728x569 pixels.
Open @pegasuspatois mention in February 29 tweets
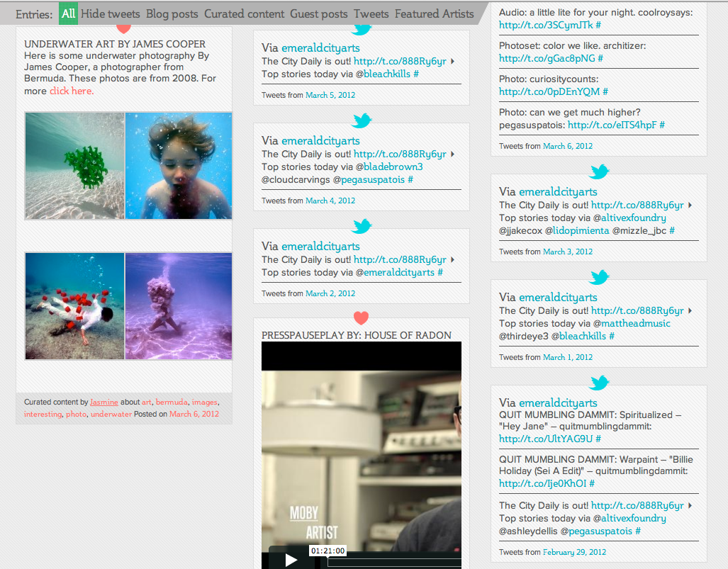click(x=600, y=531)
